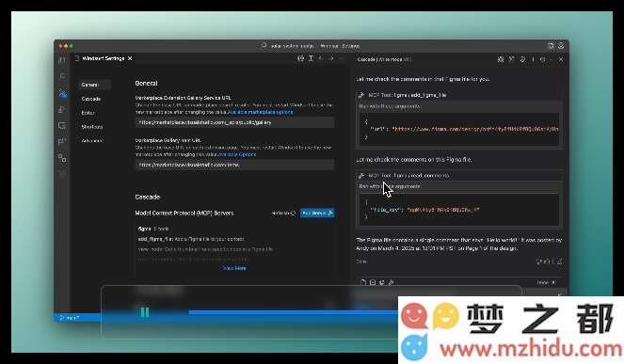The width and height of the screenshot is (624, 364).
Task: Go forward using the right arrow icon
Action: click(331, 58)
